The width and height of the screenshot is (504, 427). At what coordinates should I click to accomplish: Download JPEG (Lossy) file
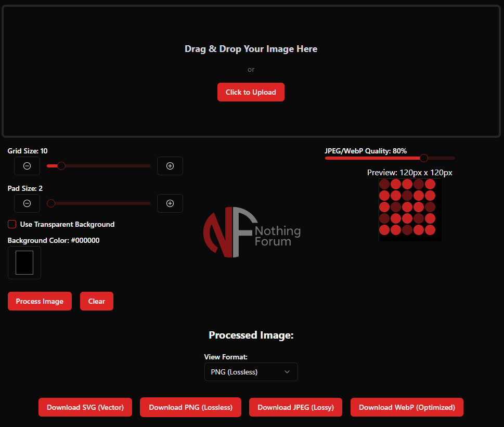tap(295, 407)
